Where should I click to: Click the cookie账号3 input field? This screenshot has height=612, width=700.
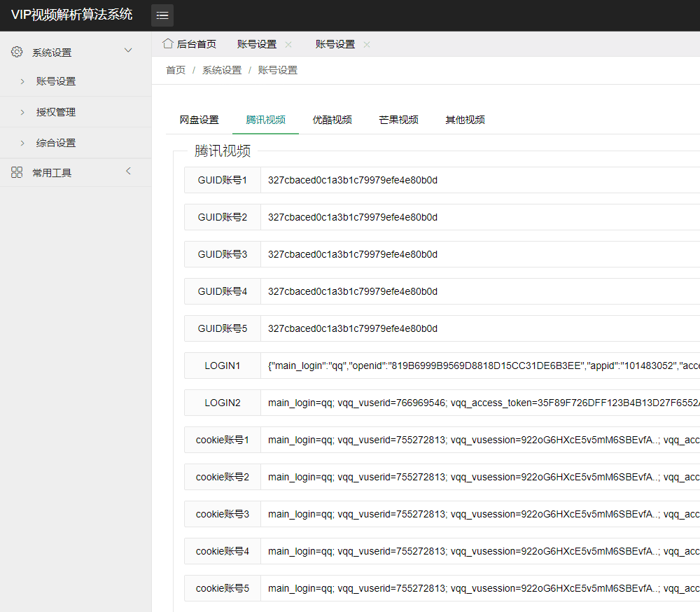[x=480, y=514]
